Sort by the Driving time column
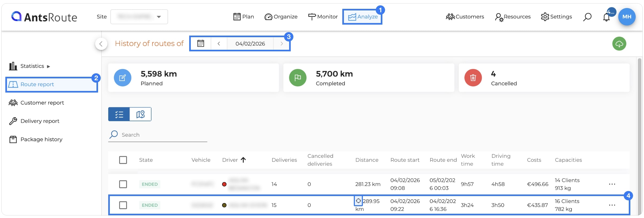 pos(501,160)
